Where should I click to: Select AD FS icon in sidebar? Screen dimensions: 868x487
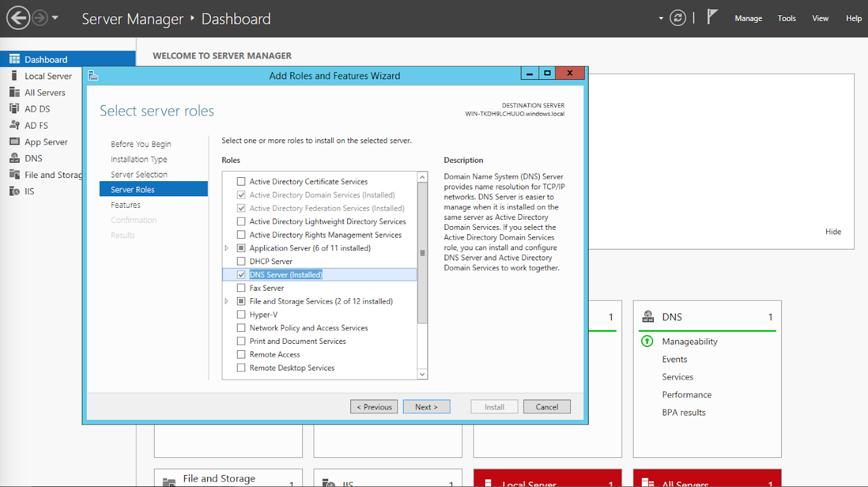point(15,125)
